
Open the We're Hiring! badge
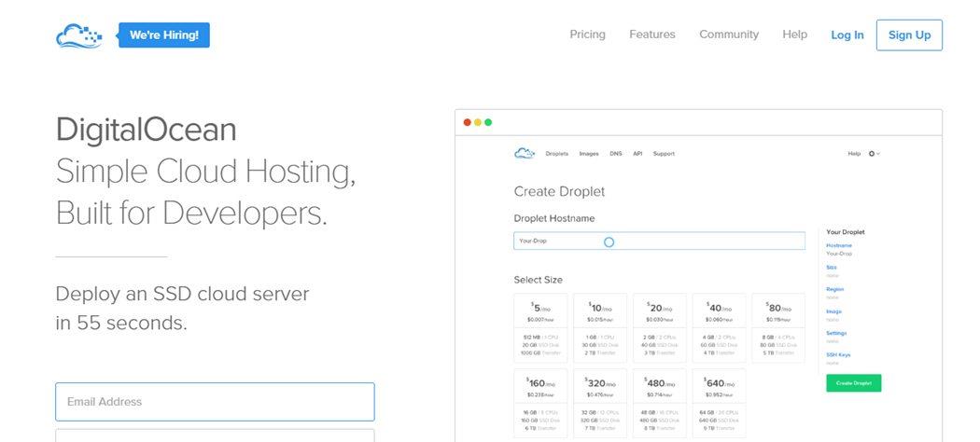163,35
